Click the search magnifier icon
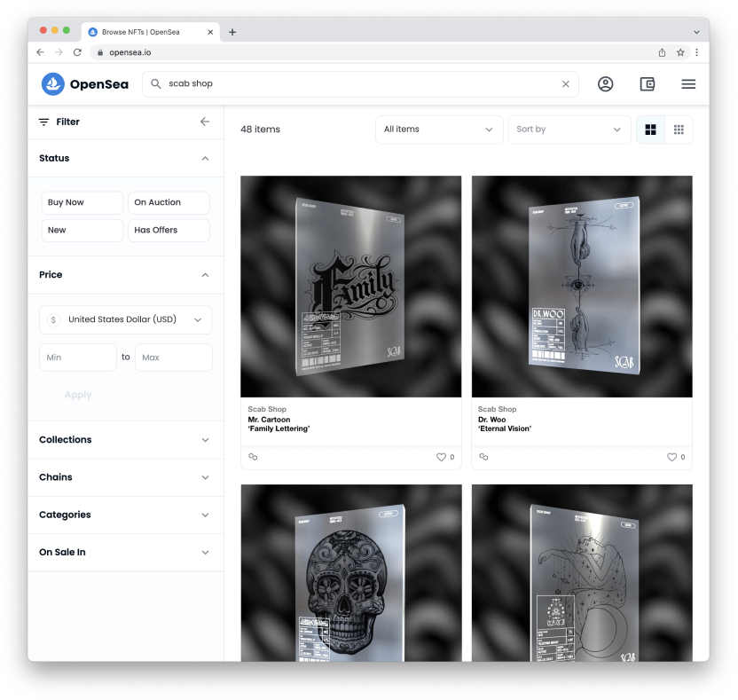Image resolution: width=738 pixels, height=700 pixels. (156, 83)
